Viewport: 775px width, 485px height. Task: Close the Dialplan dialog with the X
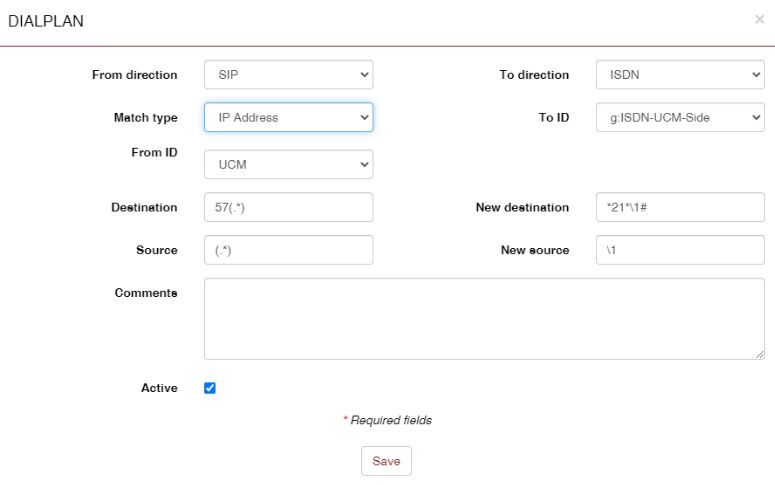(759, 19)
